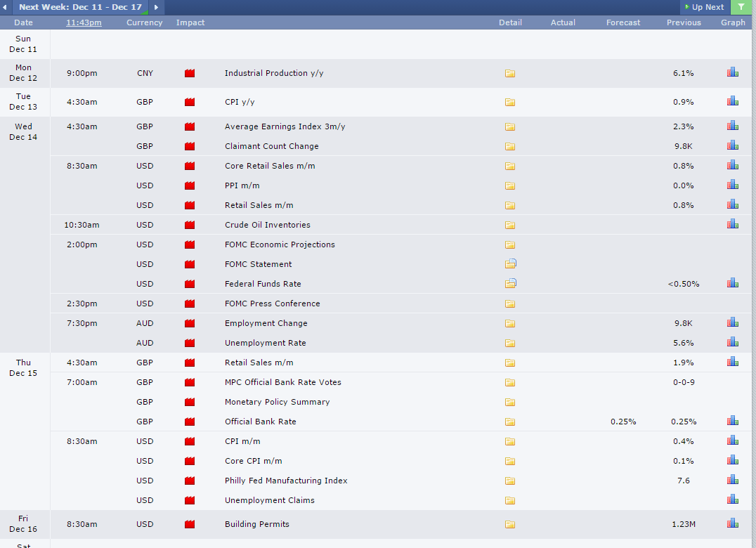The height and width of the screenshot is (548, 756).
Task: Open detail folder for Core Retail Sales
Action: coord(510,167)
